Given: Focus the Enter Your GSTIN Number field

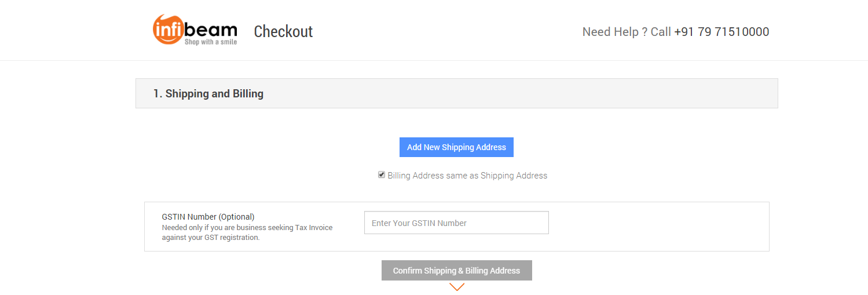Looking at the screenshot, I should pyautogui.click(x=456, y=223).
